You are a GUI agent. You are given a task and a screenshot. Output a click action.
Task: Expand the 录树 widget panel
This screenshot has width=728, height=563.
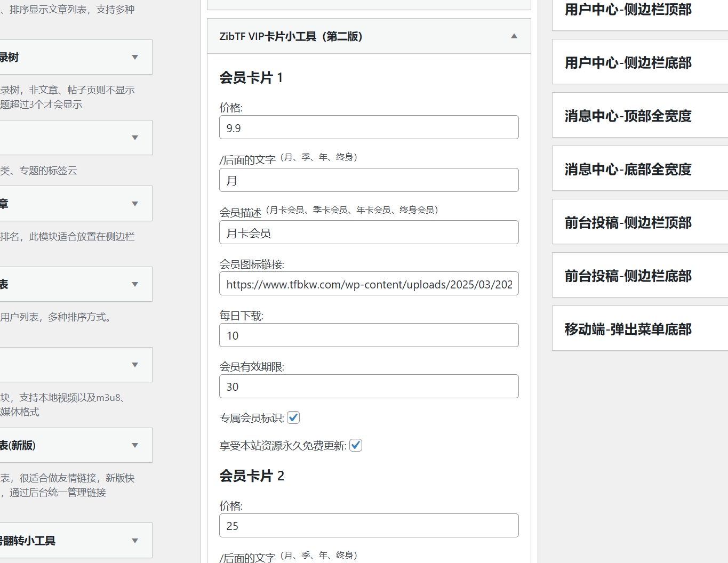135,57
